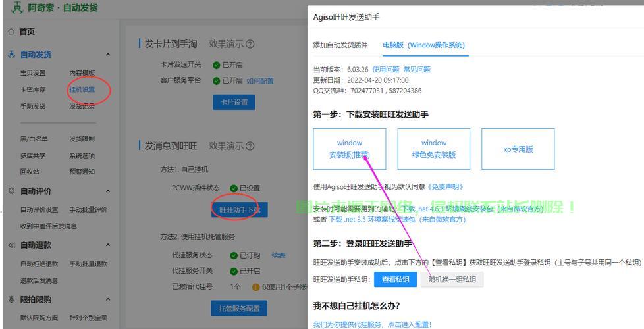Collapse the 自动评价 menu section

coord(108,191)
